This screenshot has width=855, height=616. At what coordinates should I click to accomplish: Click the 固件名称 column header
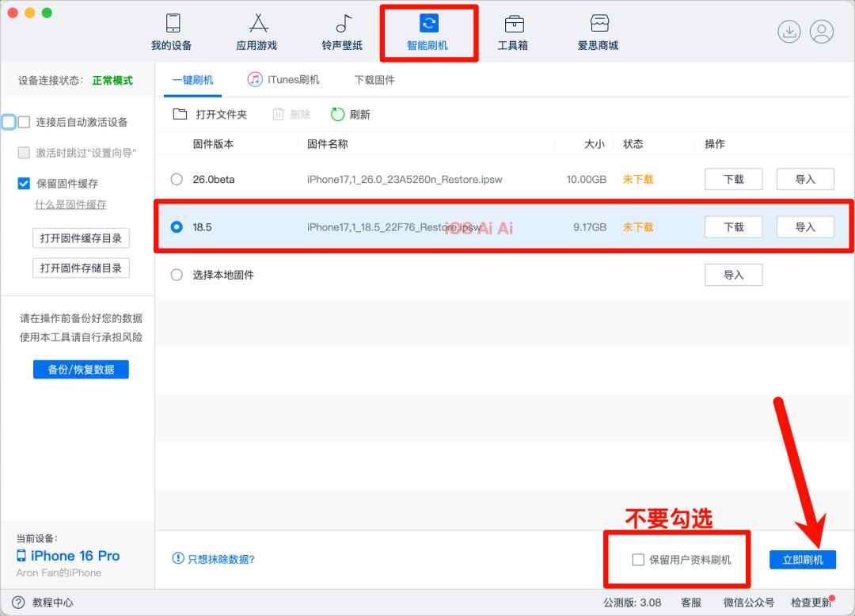[327, 144]
